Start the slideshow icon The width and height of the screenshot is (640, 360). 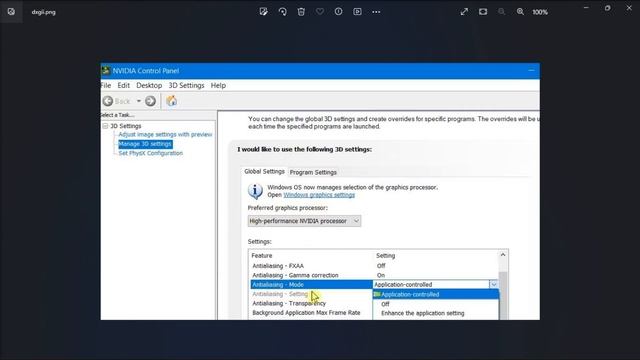[357, 12]
